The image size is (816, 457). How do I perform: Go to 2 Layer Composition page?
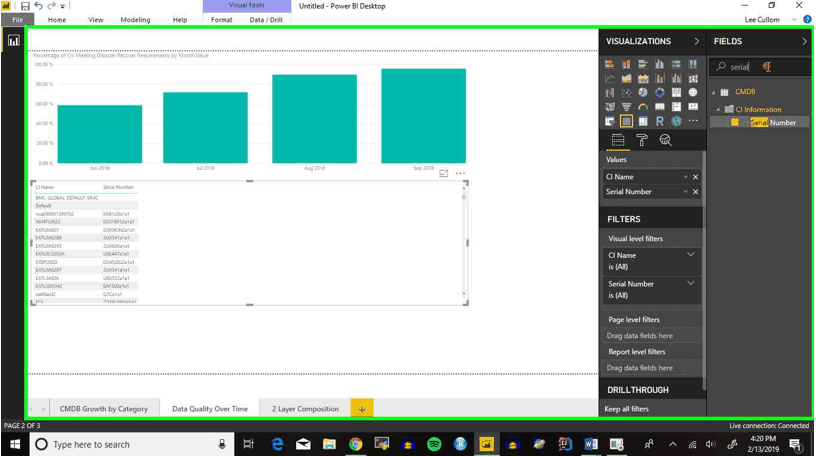[x=305, y=409]
